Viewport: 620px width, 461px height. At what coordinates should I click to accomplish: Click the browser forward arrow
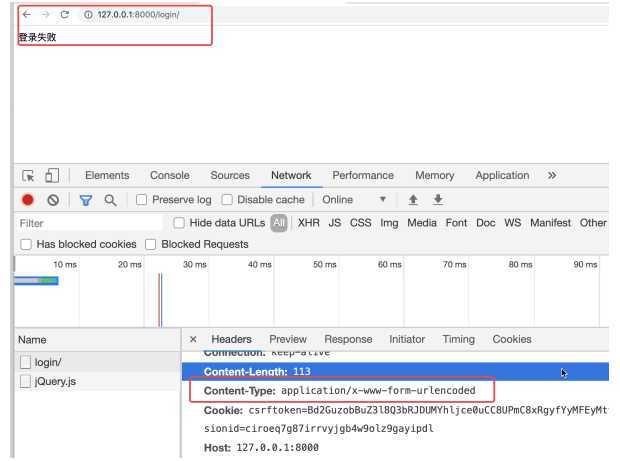45,15
